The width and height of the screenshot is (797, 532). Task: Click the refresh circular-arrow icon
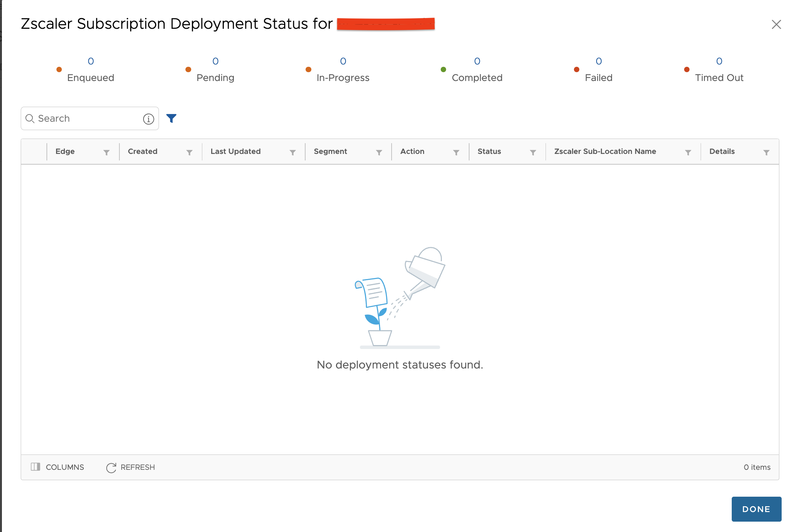coord(111,467)
